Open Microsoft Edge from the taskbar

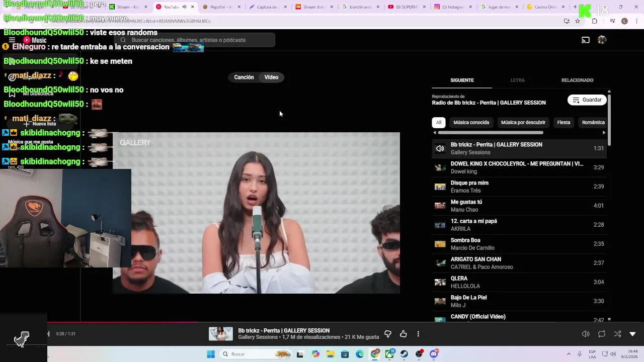click(x=360, y=354)
